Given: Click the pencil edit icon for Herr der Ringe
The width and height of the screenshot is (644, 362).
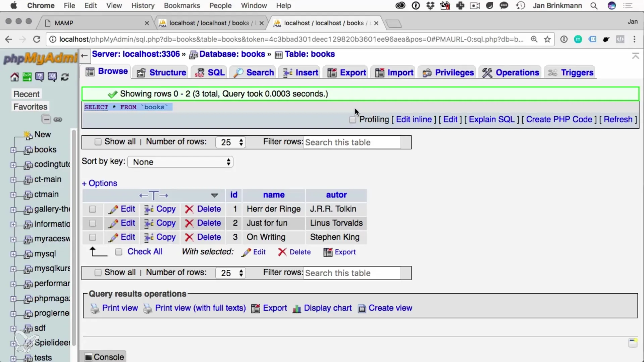Looking at the screenshot, I should pyautogui.click(x=113, y=209).
